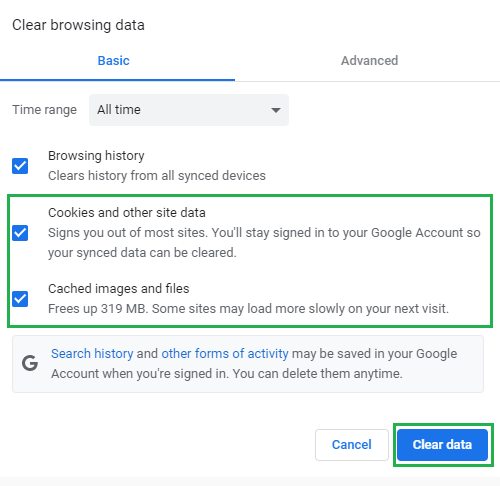The width and height of the screenshot is (500, 486).
Task: Switch to the Advanced tab
Action: click(369, 61)
